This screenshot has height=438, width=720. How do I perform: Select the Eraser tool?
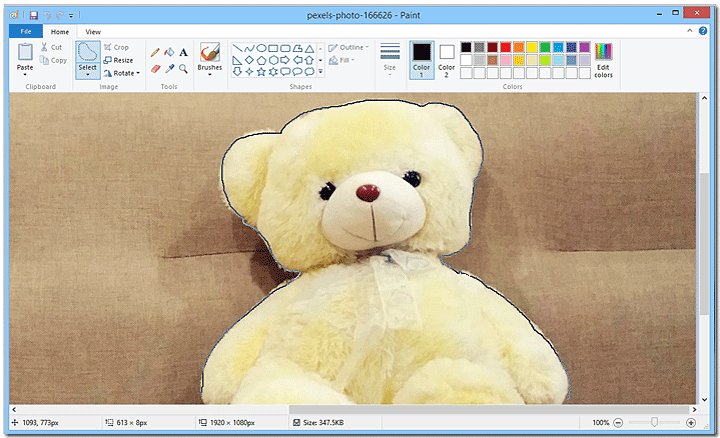coord(155,68)
